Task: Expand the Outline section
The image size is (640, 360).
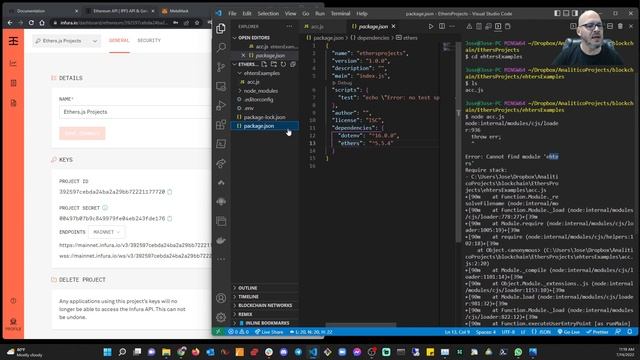Action: tap(247, 288)
